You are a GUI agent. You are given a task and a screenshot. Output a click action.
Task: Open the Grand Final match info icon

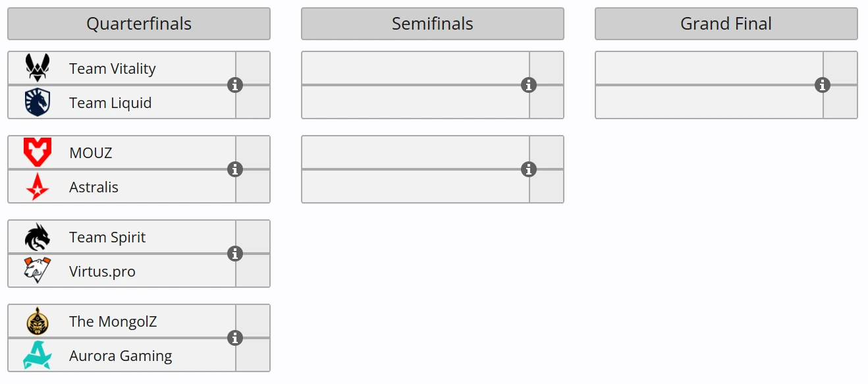pyautogui.click(x=823, y=85)
